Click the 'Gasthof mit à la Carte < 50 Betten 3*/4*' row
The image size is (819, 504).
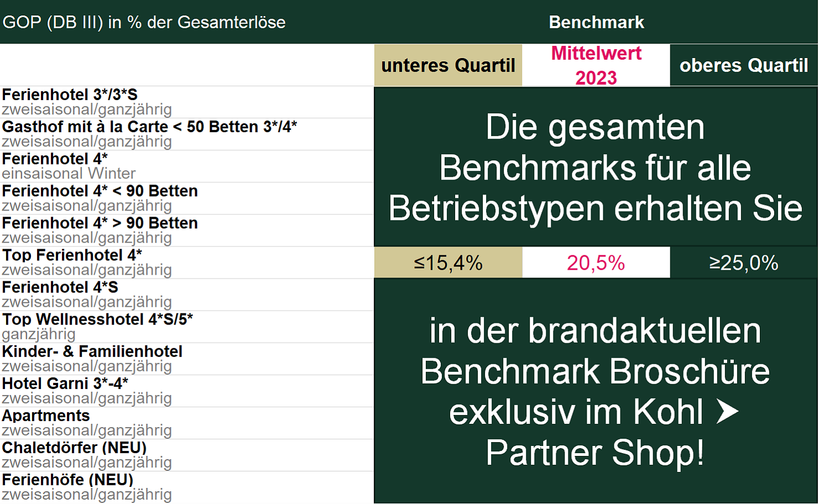coord(187,134)
